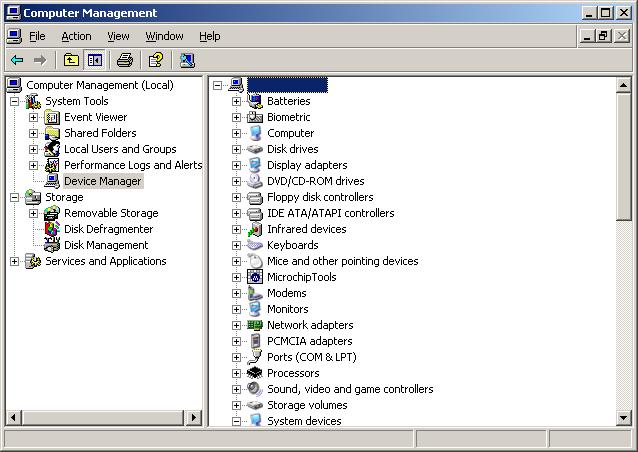Click the Sound, video and game controllers icon

tap(255, 389)
